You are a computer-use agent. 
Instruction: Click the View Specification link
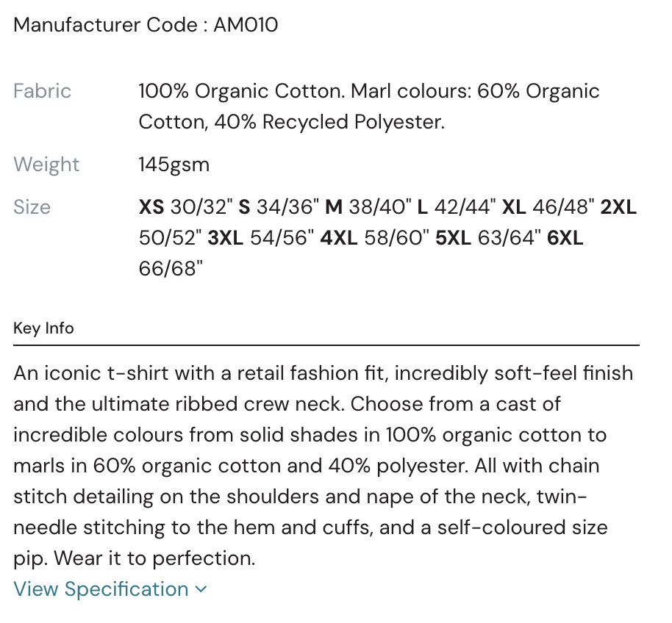pyautogui.click(x=101, y=589)
